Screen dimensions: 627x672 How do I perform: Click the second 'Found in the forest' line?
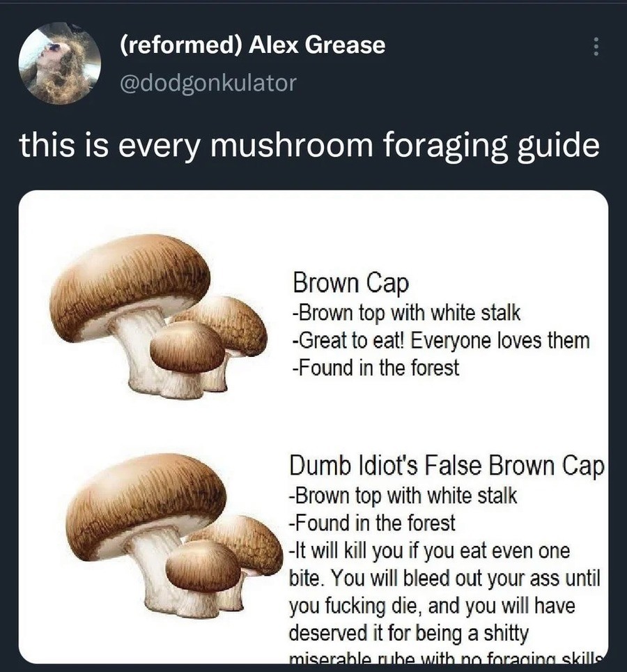[372, 524]
